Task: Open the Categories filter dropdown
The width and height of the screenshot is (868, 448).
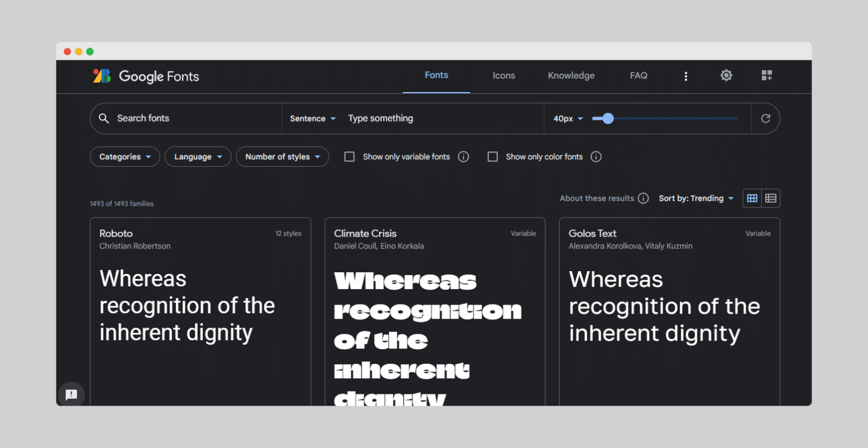Action: coord(124,156)
